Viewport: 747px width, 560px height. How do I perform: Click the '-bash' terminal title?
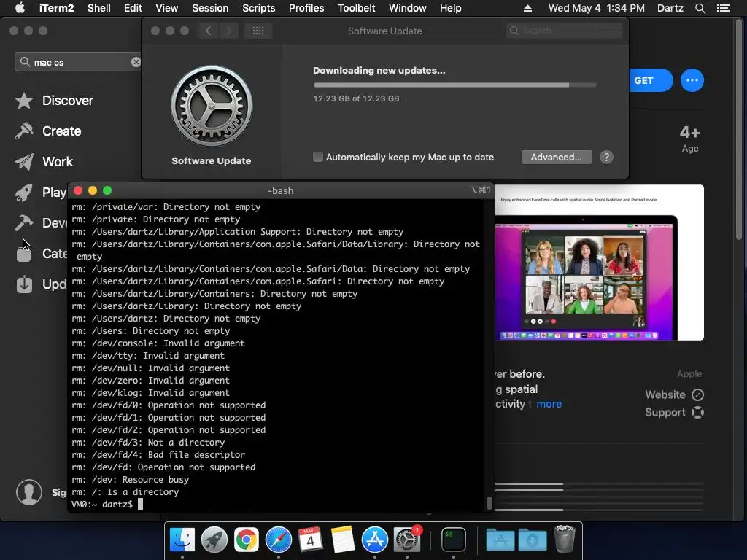coord(281,190)
